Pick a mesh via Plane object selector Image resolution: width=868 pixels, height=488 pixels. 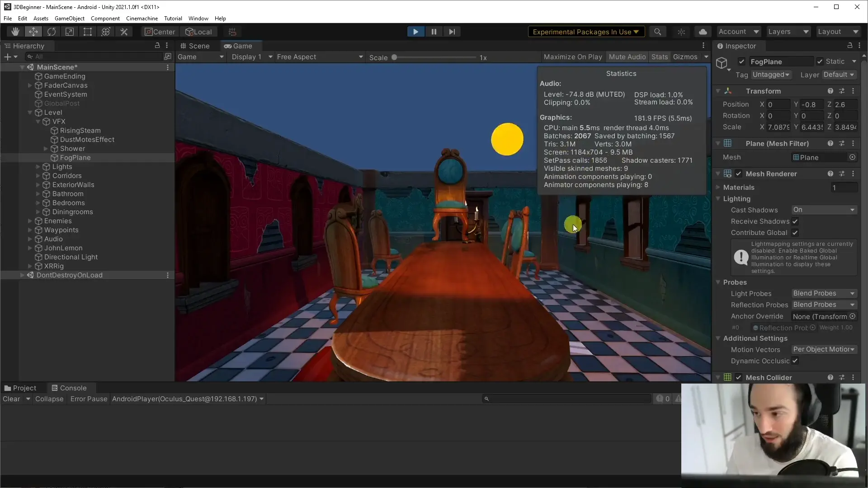coord(852,157)
